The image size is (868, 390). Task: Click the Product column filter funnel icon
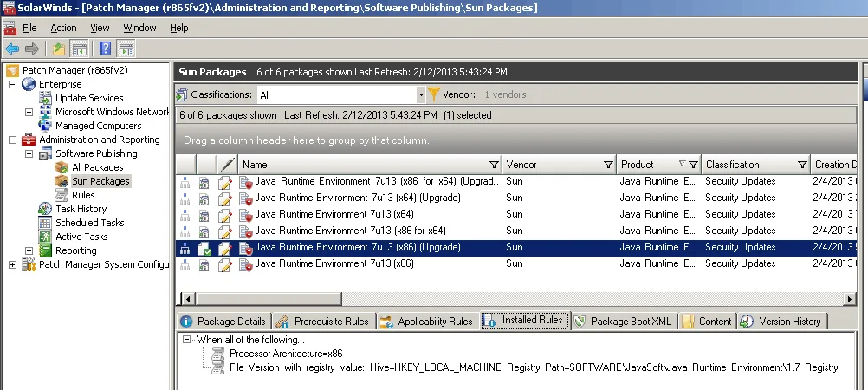[x=693, y=165]
